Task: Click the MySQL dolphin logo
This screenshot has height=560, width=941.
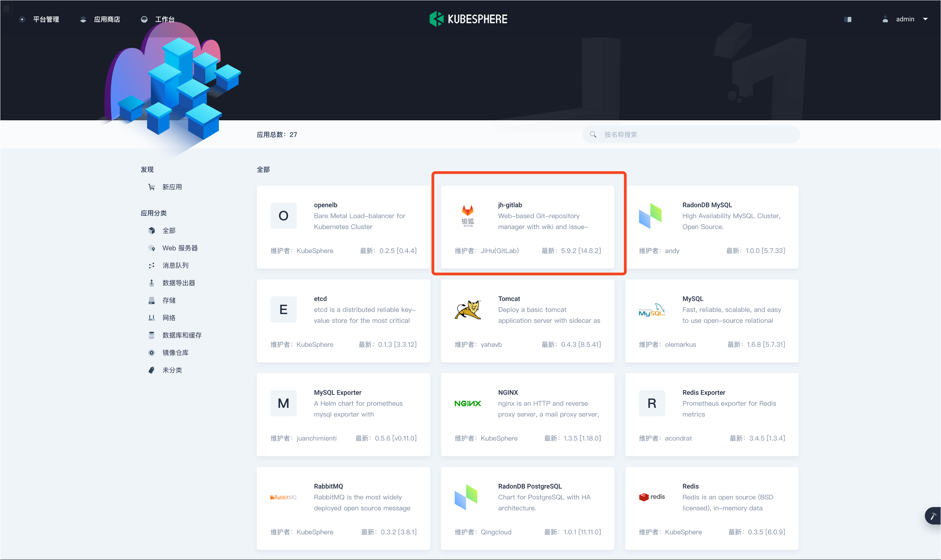Action: pyautogui.click(x=651, y=310)
